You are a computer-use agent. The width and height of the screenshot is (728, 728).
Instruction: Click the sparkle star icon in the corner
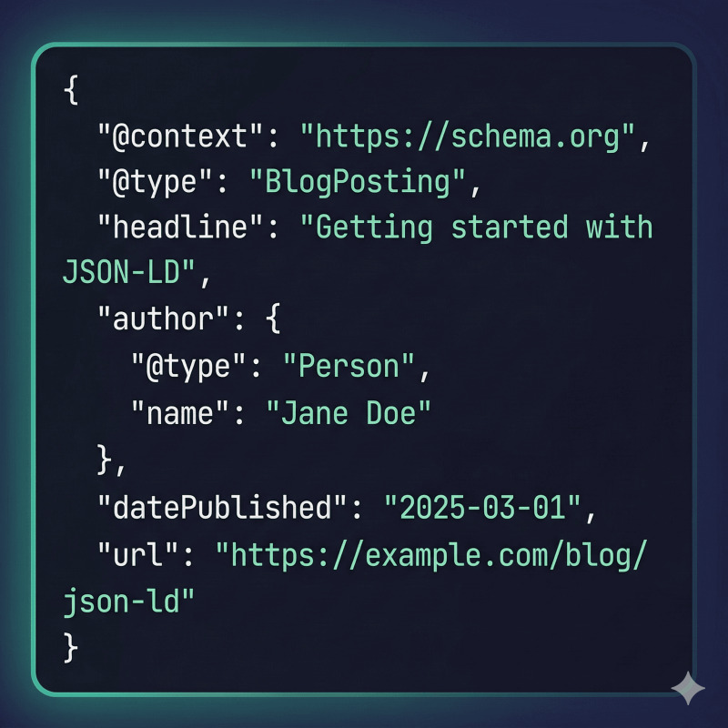coord(688,689)
